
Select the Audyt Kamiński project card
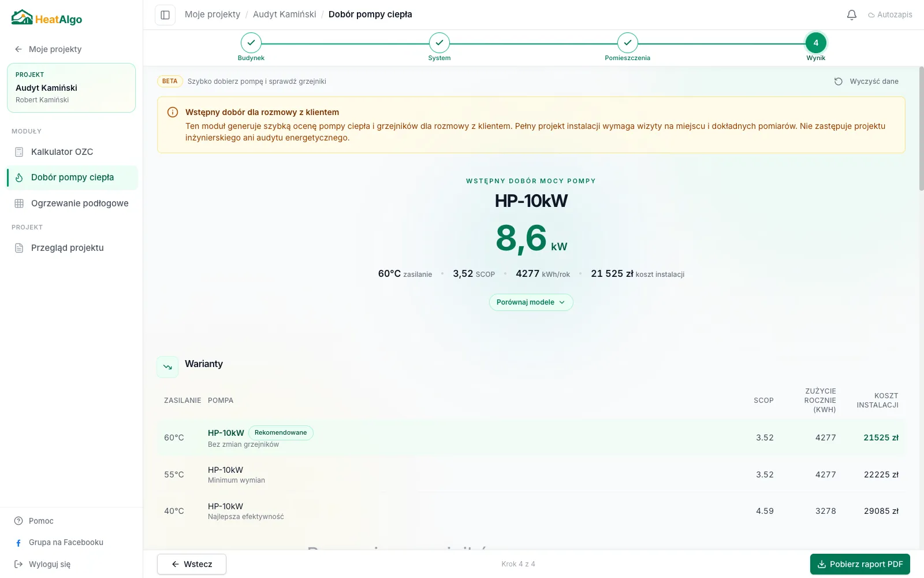coord(71,88)
